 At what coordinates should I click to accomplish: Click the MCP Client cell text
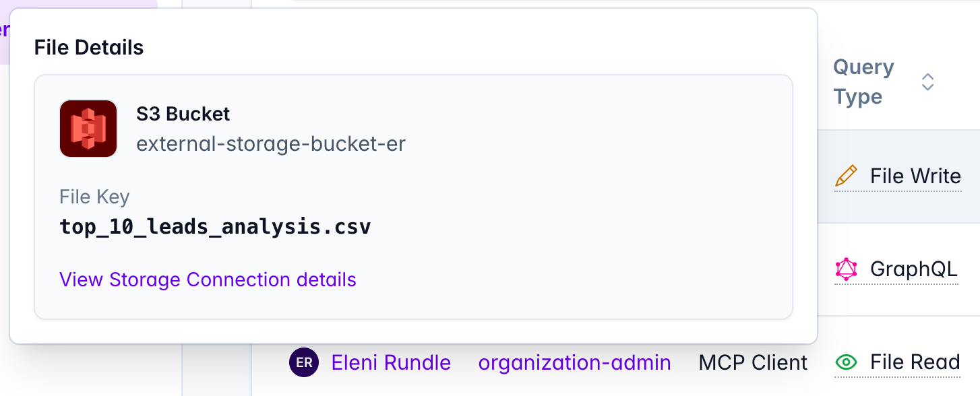(x=753, y=362)
